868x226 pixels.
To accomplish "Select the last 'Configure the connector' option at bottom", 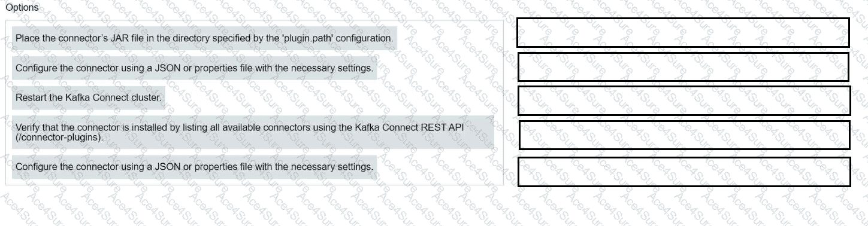I will coord(194,166).
